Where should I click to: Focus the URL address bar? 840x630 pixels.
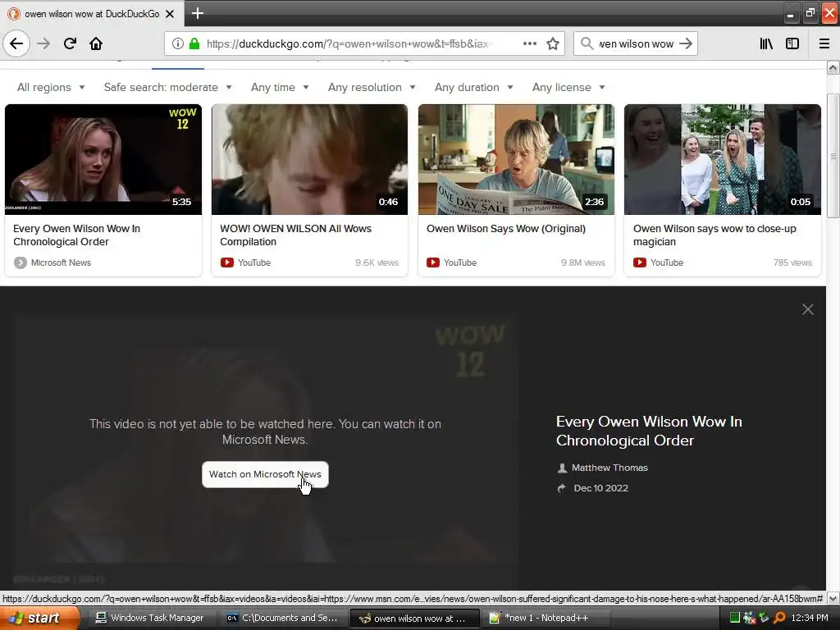(x=349, y=43)
